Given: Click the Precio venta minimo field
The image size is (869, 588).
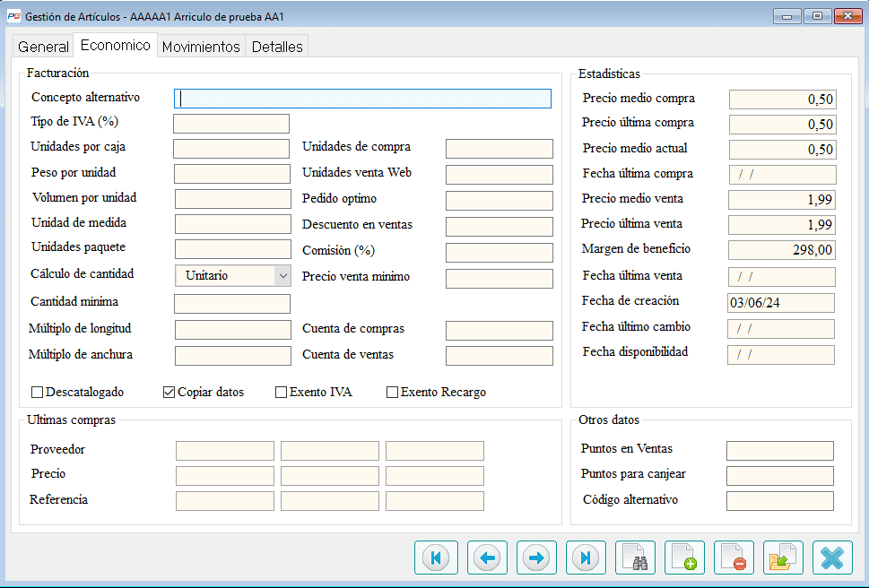Looking at the screenshot, I should coord(500,279).
